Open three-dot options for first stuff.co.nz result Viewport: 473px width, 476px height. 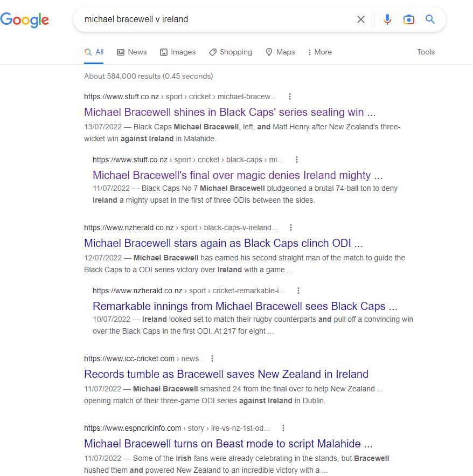click(x=290, y=96)
